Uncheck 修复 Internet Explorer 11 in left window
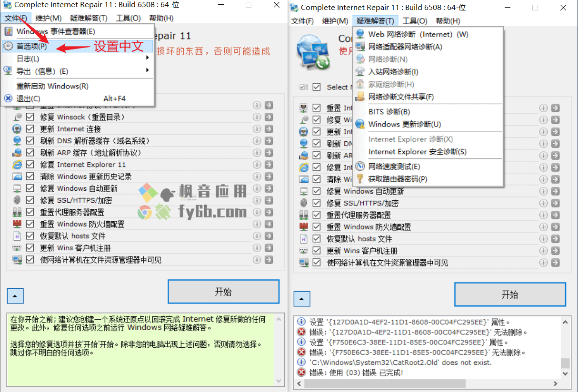The width and height of the screenshot is (578, 392). pos(30,165)
